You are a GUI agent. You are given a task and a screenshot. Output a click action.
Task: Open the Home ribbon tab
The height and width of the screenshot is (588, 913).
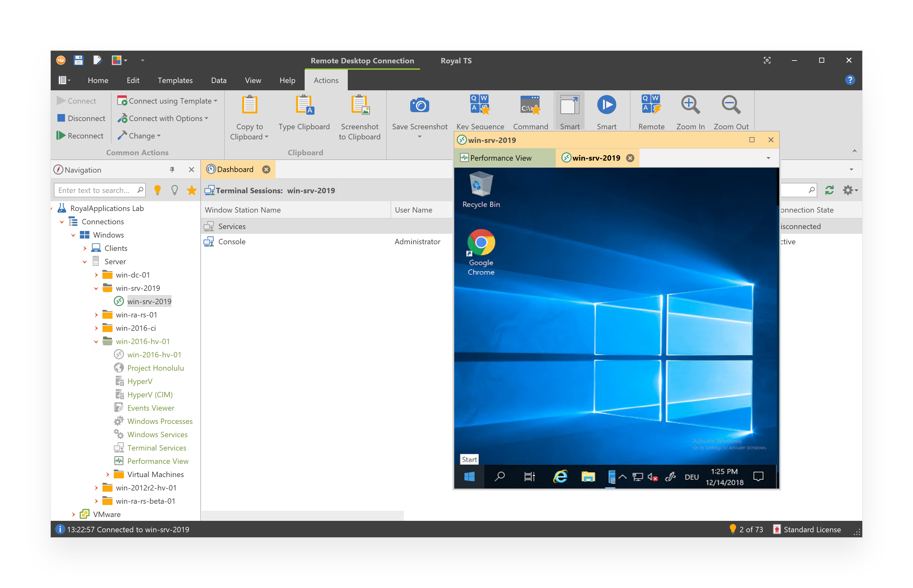tap(98, 80)
